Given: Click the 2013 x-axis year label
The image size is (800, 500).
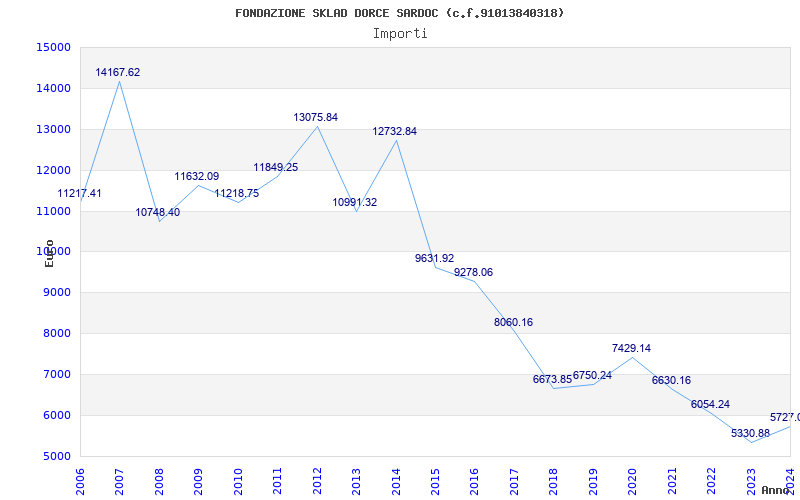Looking at the screenshot, I should pyautogui.click(x=357, y=481).
